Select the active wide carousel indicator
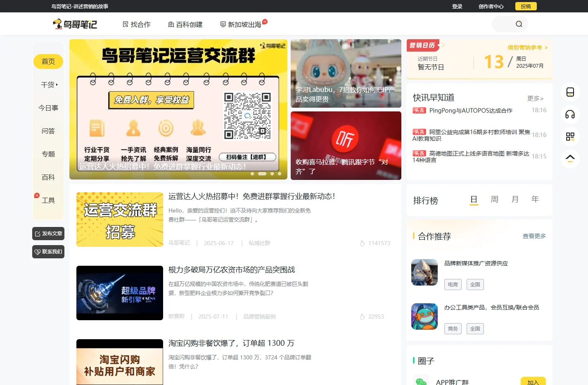This screenshot has height=385, width=588. click(262, 174)
